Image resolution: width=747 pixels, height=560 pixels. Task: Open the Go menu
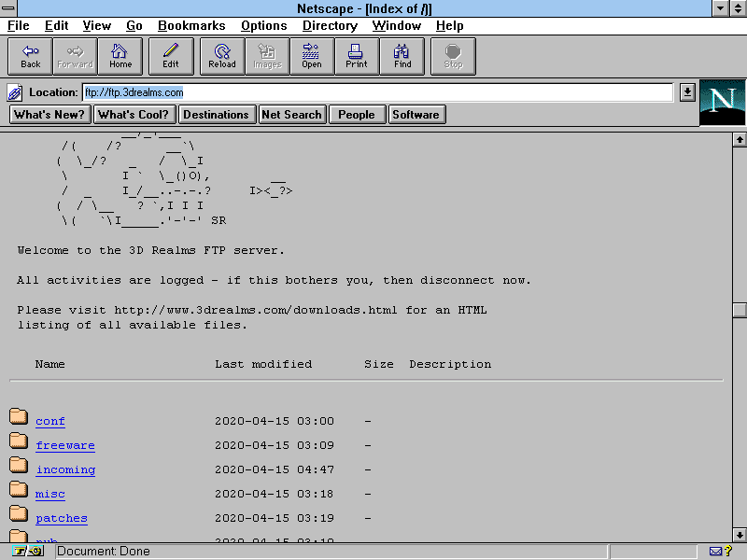point(134,26)
